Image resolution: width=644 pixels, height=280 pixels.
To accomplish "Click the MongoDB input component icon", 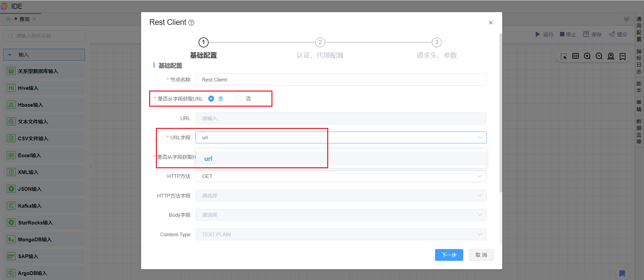I will (11, 240).
